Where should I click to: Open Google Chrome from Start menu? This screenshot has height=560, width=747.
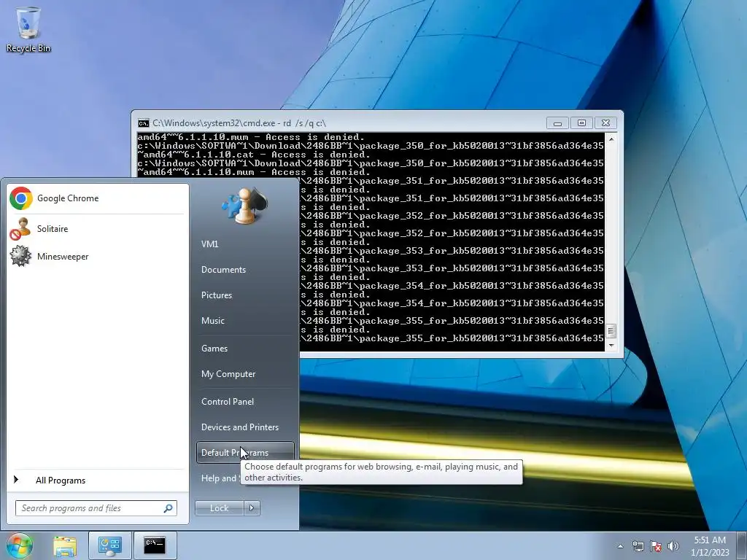(x=98, y=198)
